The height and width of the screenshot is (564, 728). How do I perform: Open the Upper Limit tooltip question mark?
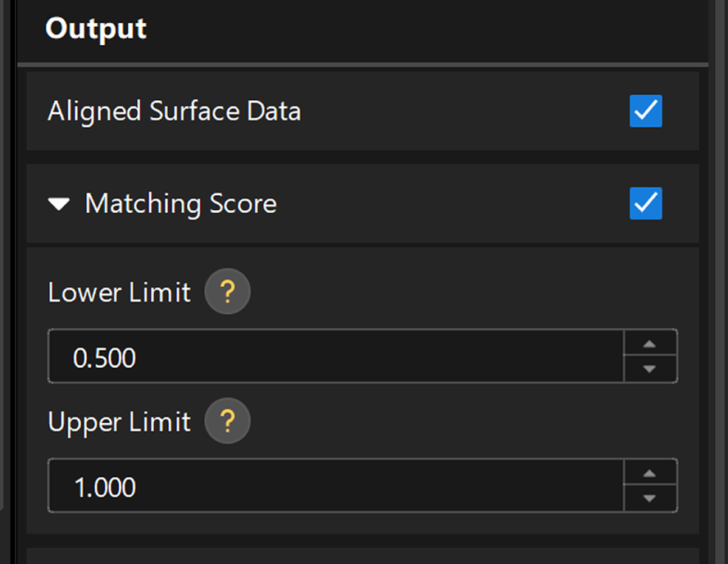click(x=227, y=421)
